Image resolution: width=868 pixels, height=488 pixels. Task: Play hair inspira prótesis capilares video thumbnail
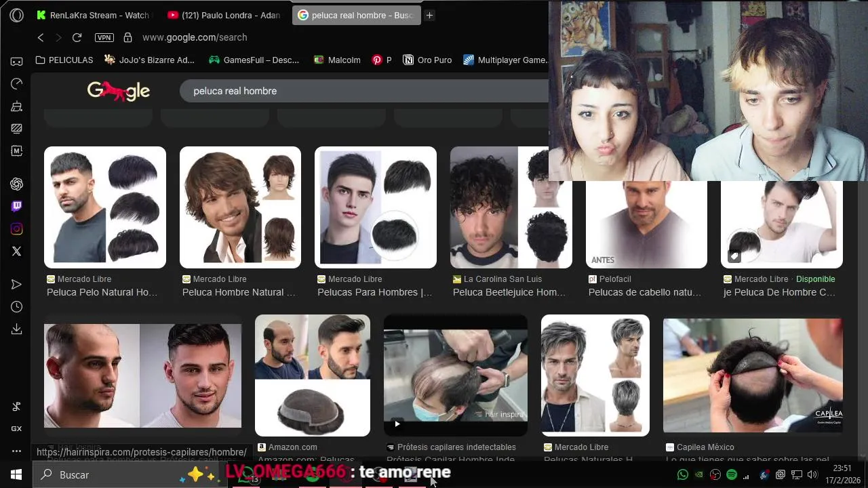[x=456, y=375]
